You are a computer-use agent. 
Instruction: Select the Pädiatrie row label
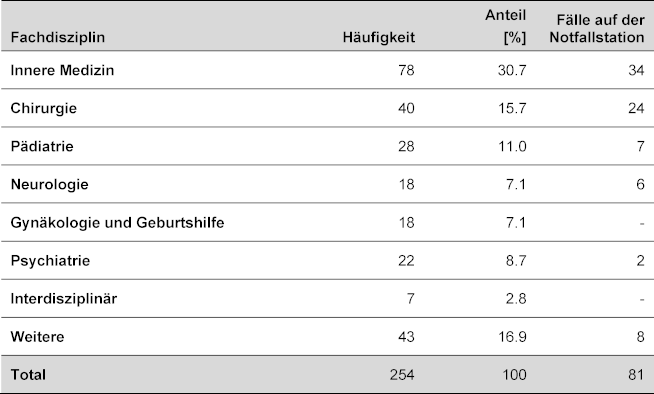click(x=42, y=146)
